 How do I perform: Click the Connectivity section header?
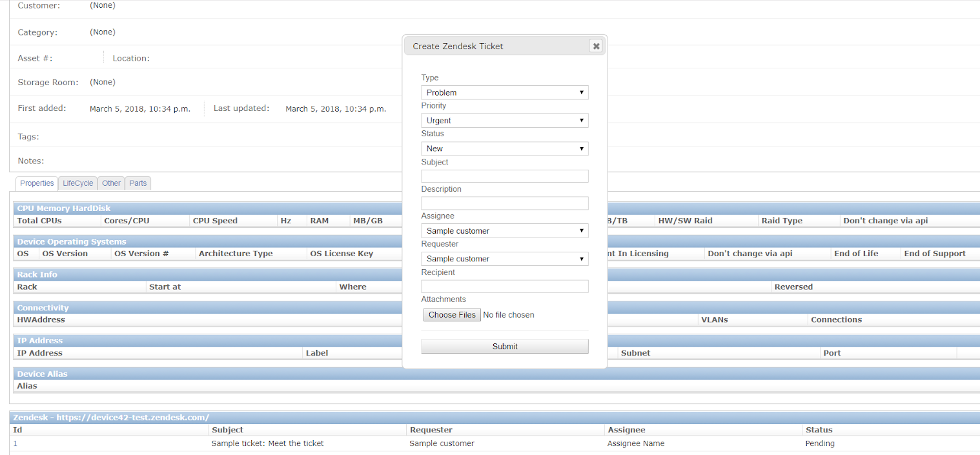(x=43, y=308)
